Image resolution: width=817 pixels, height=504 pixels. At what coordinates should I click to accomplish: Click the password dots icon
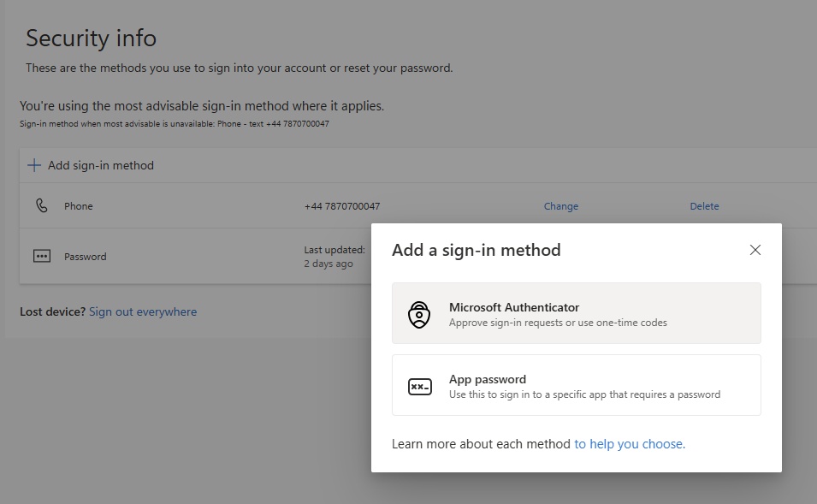(x=41, y=256)
